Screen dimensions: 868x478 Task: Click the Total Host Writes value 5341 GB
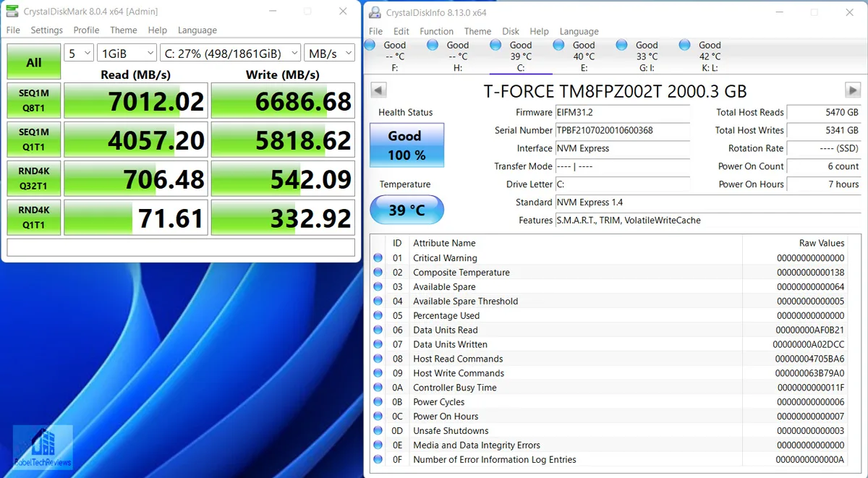tap(824, 130)
